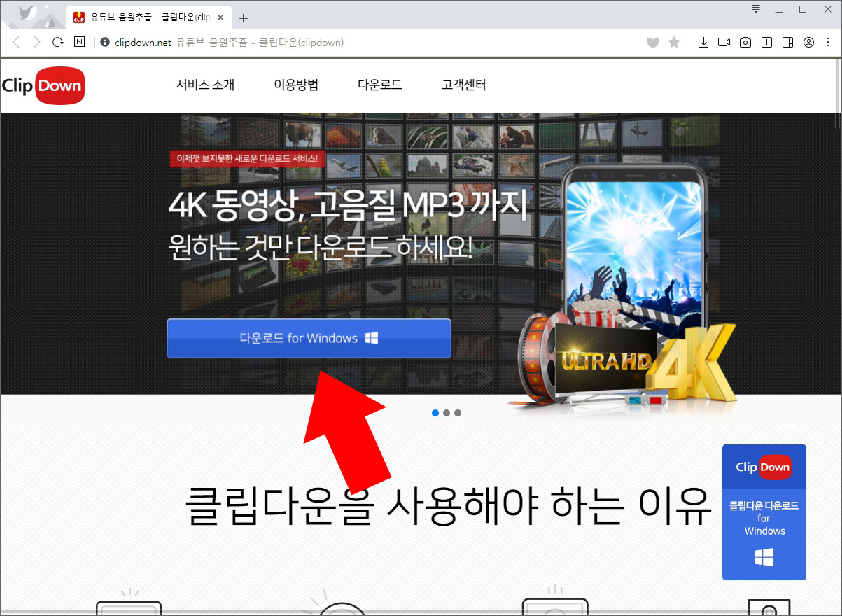Viewport: 842px width, 616px height.
Task: Bookmark this page via the star icon
Action: (673, 42)
